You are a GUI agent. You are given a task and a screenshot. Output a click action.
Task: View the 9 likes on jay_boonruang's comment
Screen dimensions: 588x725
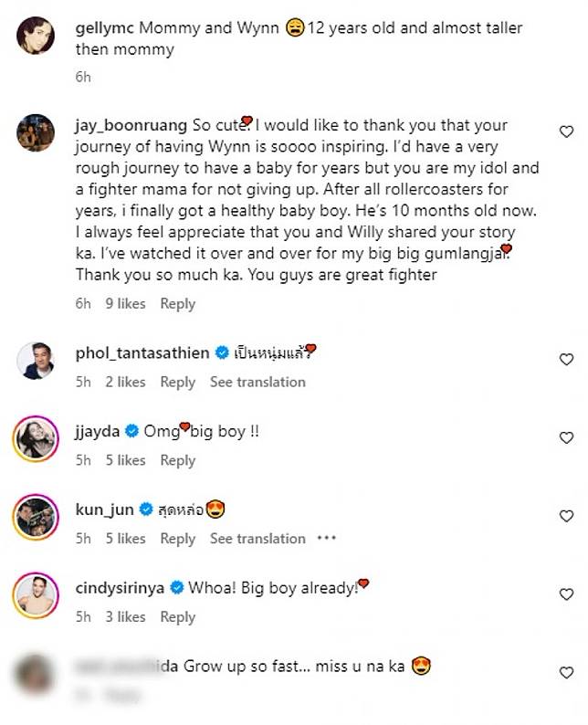tap(125, 303)
